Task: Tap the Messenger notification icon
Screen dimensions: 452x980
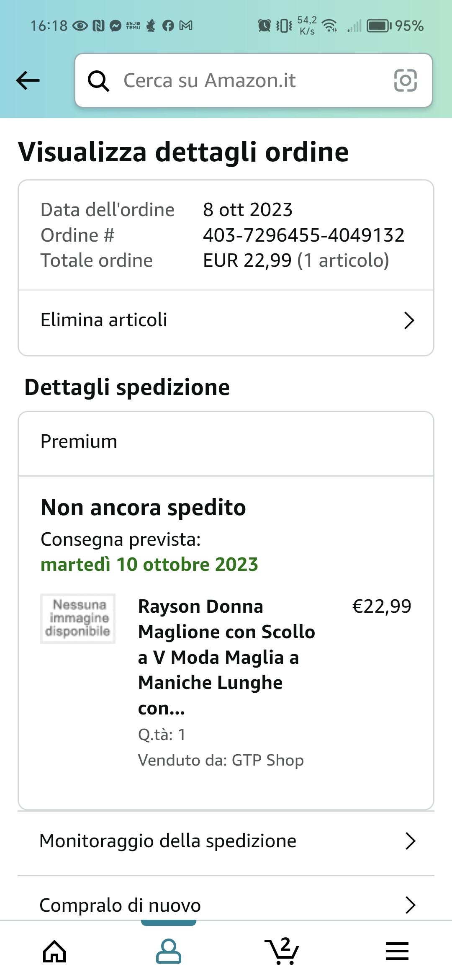Action: [116, 26]
